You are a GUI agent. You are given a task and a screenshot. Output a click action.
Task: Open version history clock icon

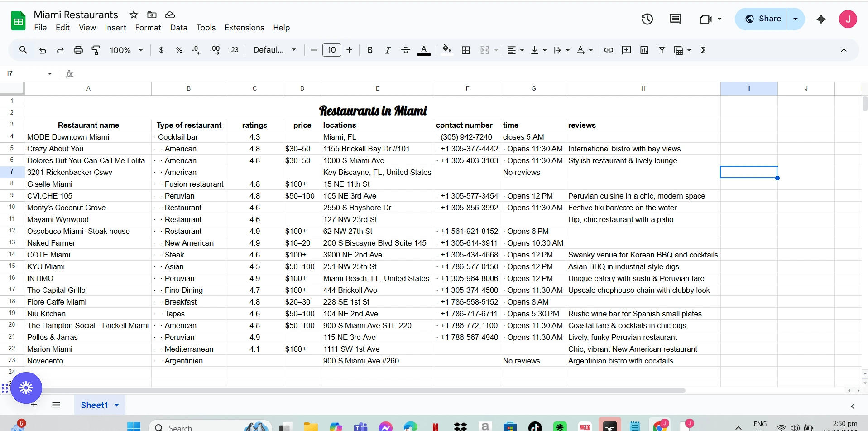pos(647,19)
